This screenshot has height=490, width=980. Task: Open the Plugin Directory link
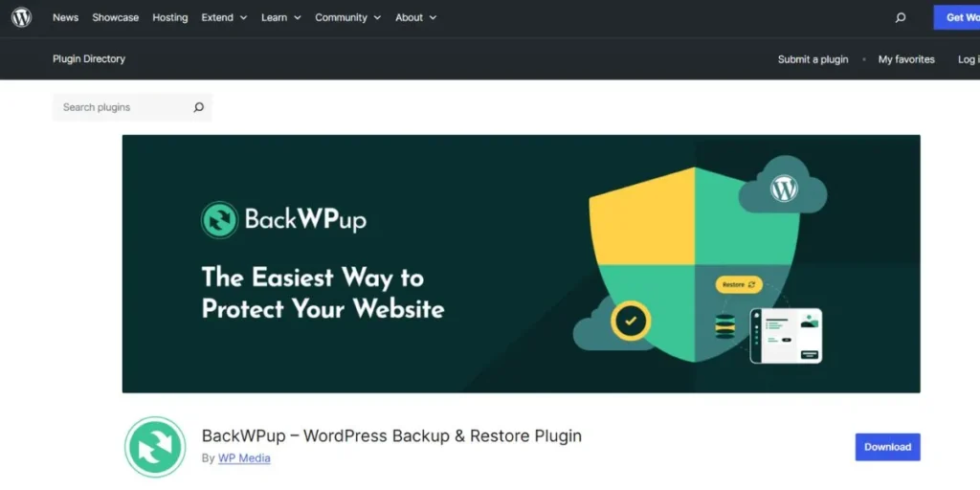coord(89,58)
